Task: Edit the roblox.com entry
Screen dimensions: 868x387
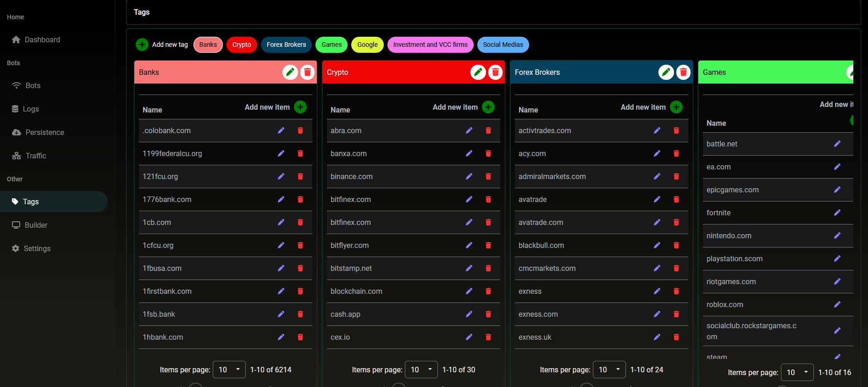Action: 837,304
